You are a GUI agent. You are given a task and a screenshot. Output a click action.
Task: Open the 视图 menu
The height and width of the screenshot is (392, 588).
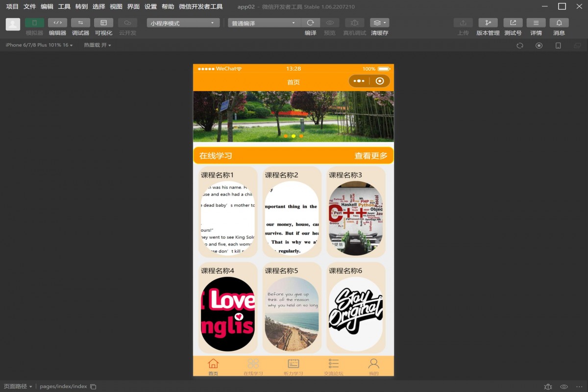click(x=116, y=7)
